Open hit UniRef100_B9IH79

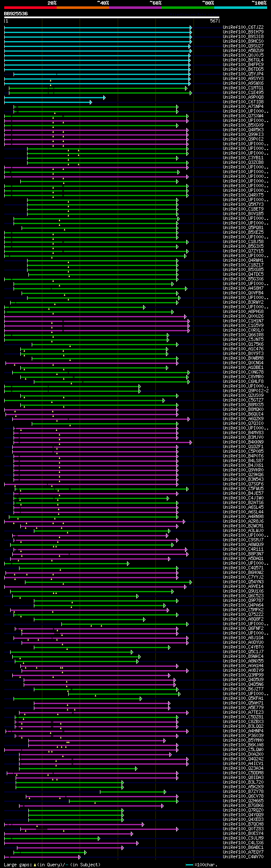(243, 32)
